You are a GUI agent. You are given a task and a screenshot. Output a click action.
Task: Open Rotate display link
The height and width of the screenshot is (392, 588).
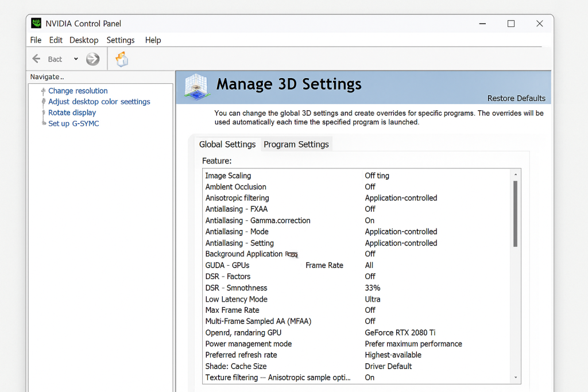[72, 112]
